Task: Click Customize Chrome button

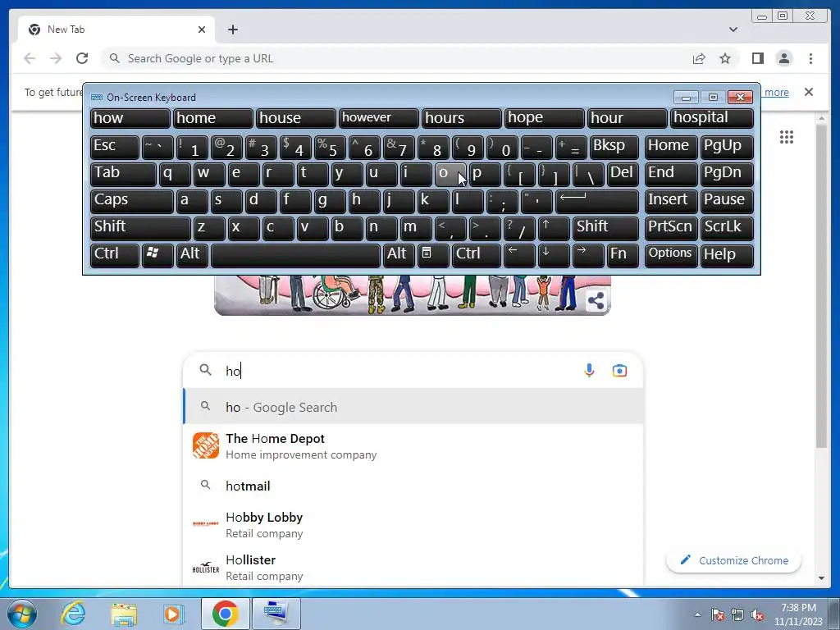Action: coord(734,560)
